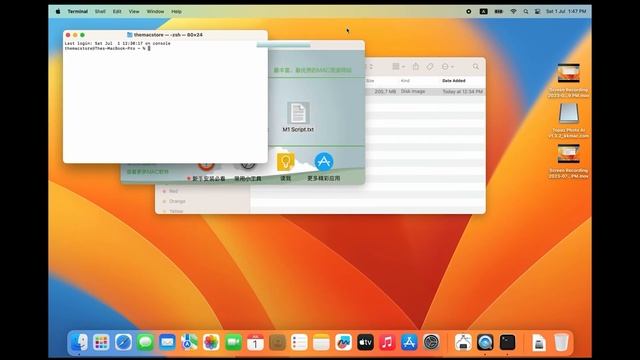This screenshot has height=360, width=640.
Task: Open the Shell menu
Action: pyautogui.click(x=100, y=11)
